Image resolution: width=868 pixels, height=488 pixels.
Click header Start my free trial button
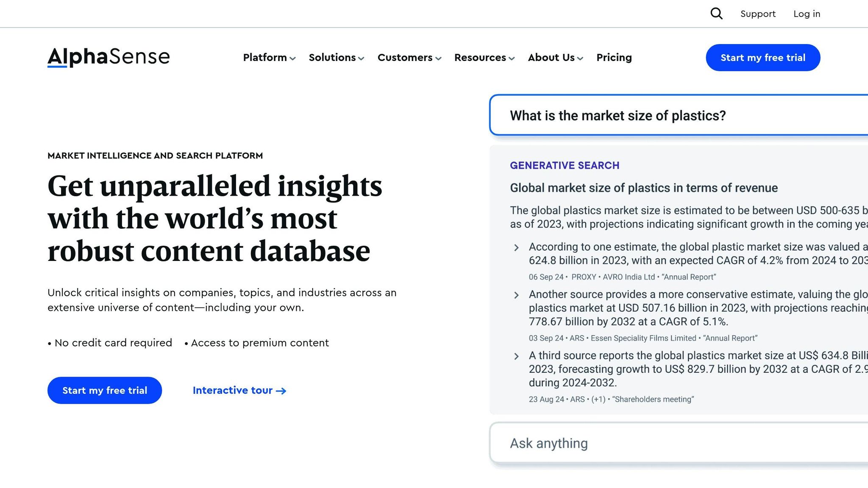coord(762,58)
